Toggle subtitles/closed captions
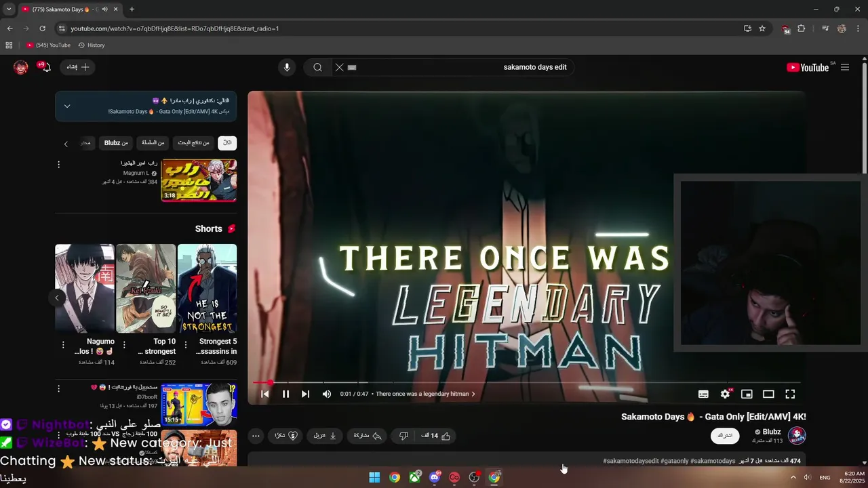 tap(703, 394)
